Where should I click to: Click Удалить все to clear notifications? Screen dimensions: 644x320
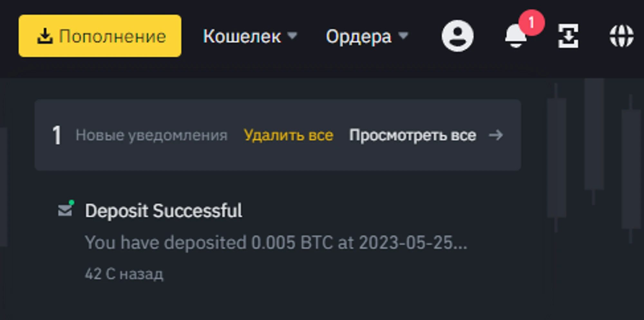pyautogui.click(x=288, y=135)
